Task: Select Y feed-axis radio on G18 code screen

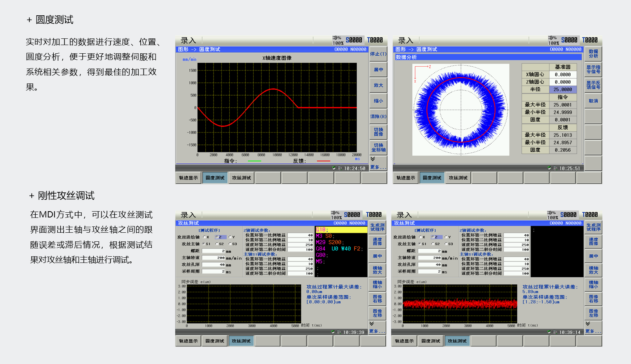Action: click(230, 237)
